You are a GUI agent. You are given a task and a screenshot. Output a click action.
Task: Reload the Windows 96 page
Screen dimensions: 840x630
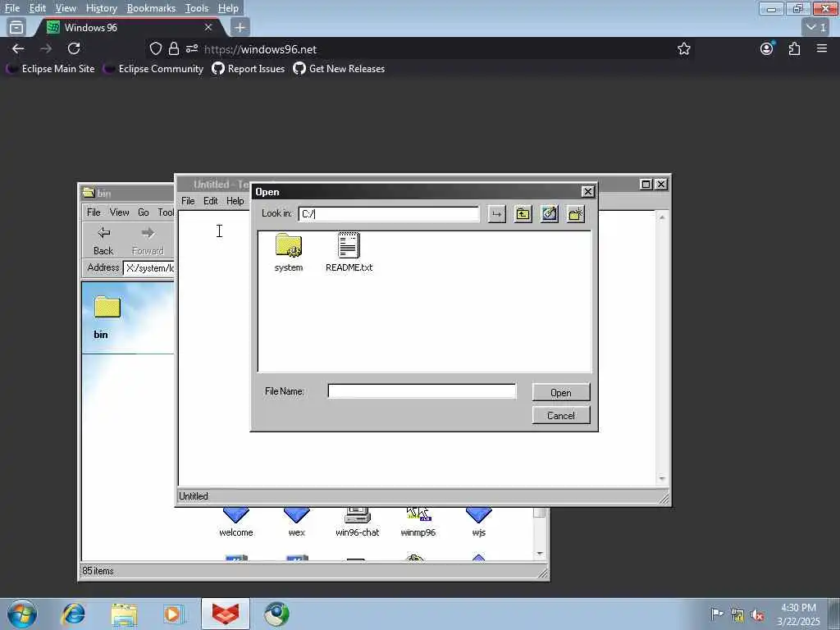tap(74, 48)
